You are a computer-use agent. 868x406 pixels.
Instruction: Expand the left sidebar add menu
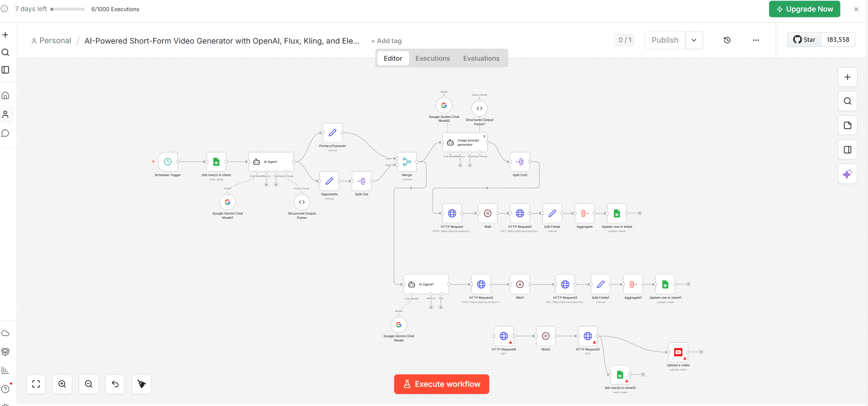(6, 35)
